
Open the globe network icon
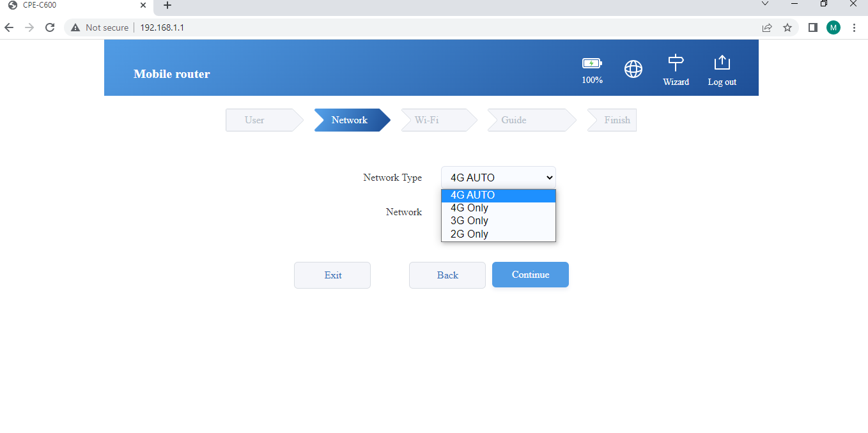click(x=633, y=69)
